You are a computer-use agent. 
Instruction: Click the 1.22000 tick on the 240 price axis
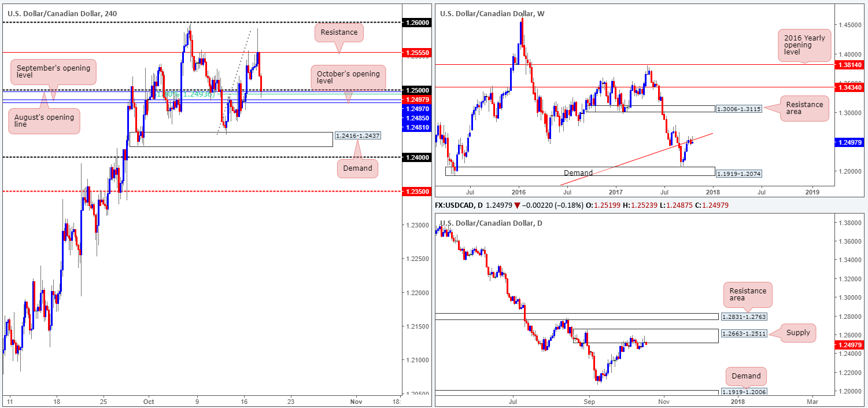click(418, 293)
